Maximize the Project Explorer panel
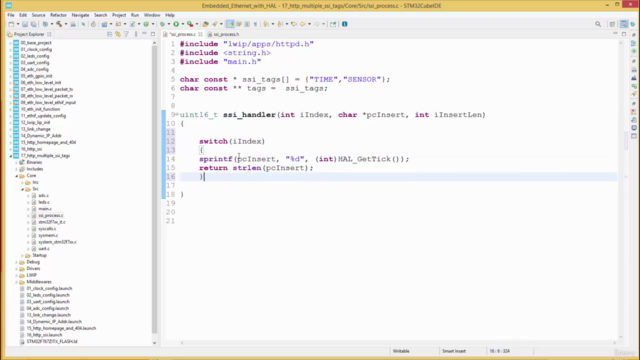The image size is (640, 360). pyautogui.click(x=153, y=34)
